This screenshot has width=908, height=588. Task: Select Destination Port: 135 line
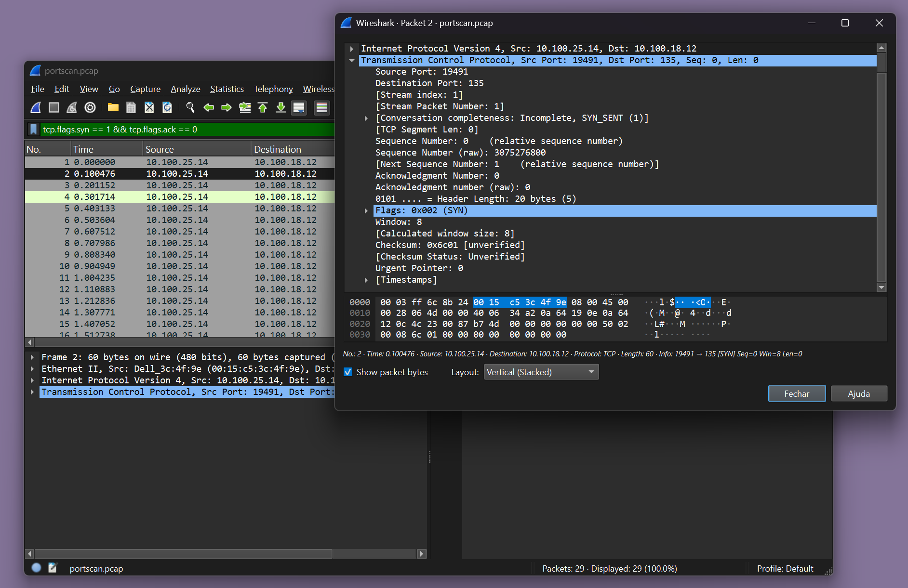tap(429, 83)
